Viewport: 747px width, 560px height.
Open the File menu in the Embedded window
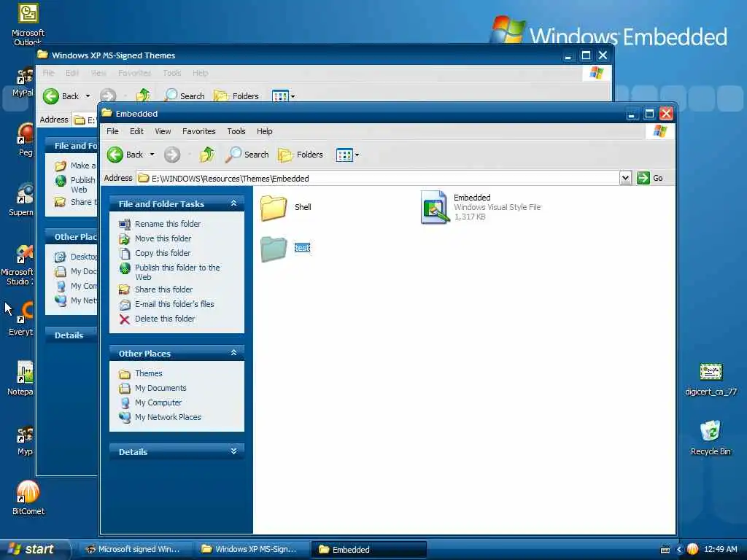112,131
